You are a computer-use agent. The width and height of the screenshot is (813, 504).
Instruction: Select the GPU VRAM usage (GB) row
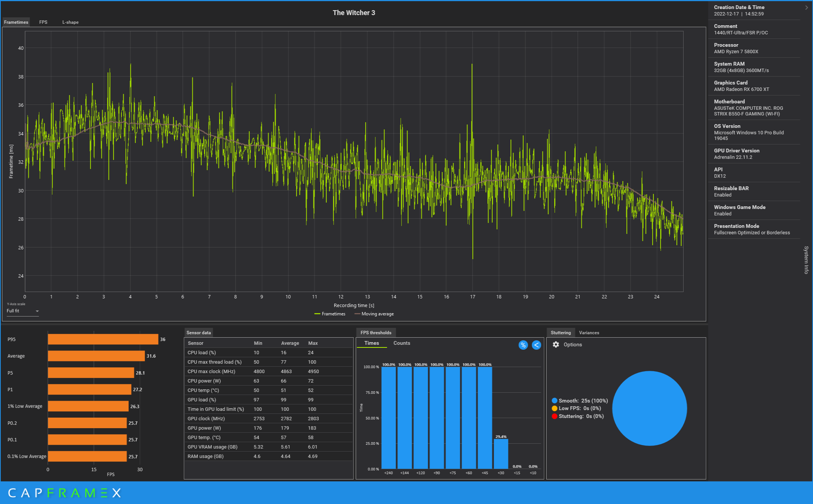pos(269,447)
